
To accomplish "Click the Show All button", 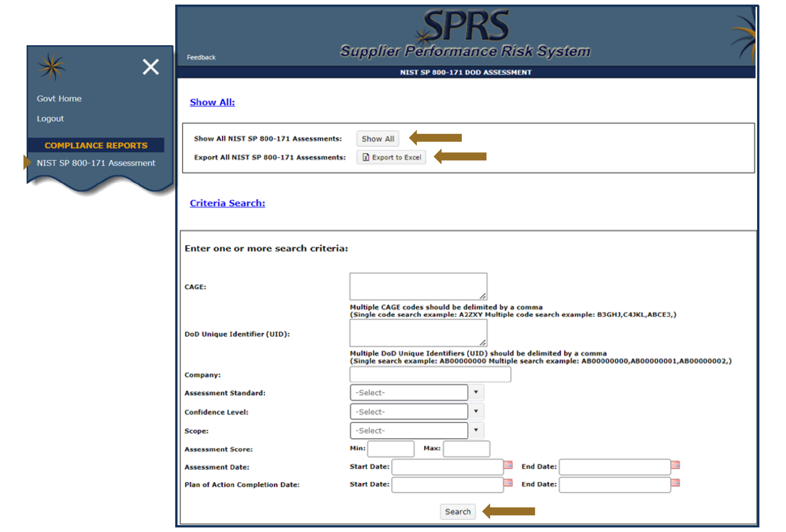I will pyautogui.click(x=378, y=139).
